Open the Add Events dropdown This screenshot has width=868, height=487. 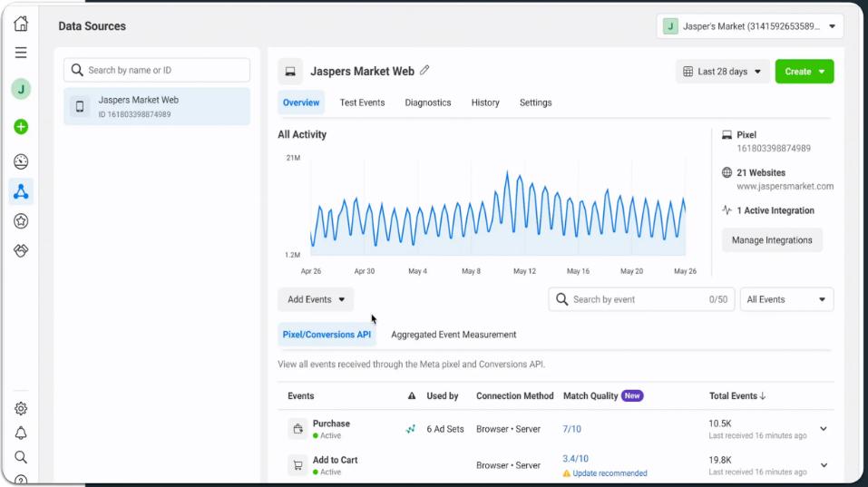click(316, 299)
